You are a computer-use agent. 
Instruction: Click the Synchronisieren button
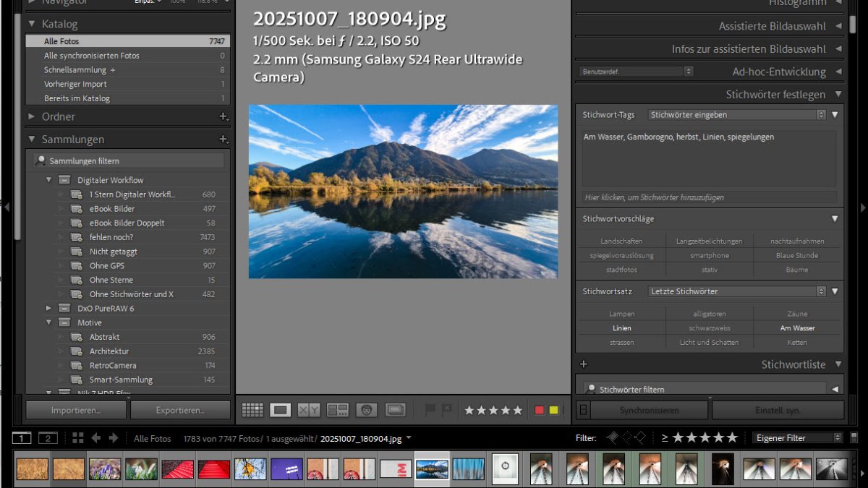pos(649,410)
